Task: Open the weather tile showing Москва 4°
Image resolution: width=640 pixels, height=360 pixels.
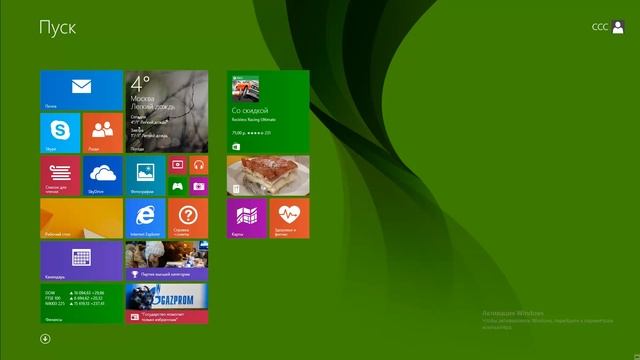Action: 167,111
